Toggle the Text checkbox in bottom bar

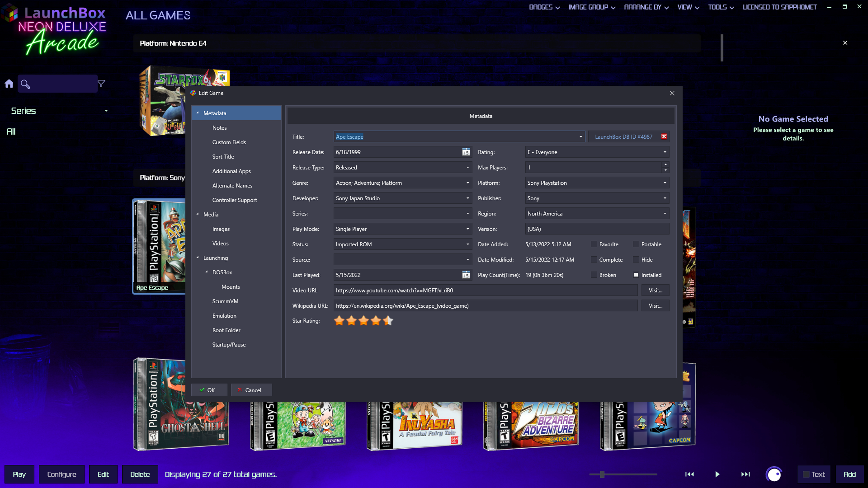pos(806,474)
